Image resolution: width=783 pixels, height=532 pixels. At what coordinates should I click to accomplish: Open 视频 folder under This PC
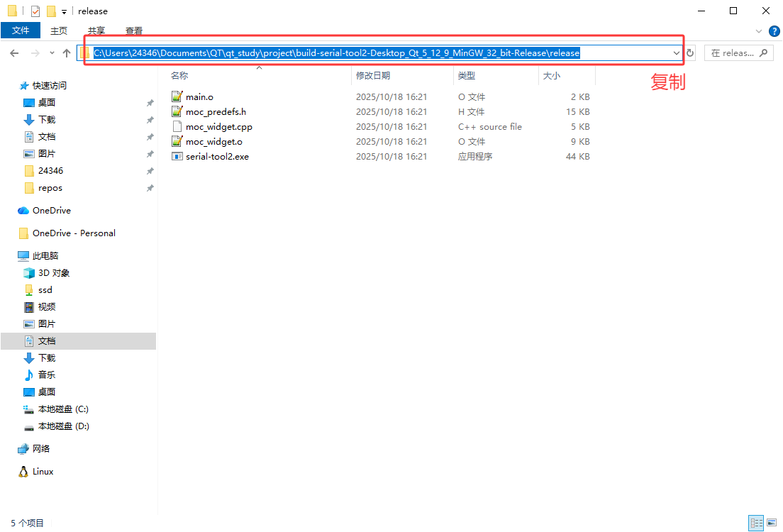point(47,306)
